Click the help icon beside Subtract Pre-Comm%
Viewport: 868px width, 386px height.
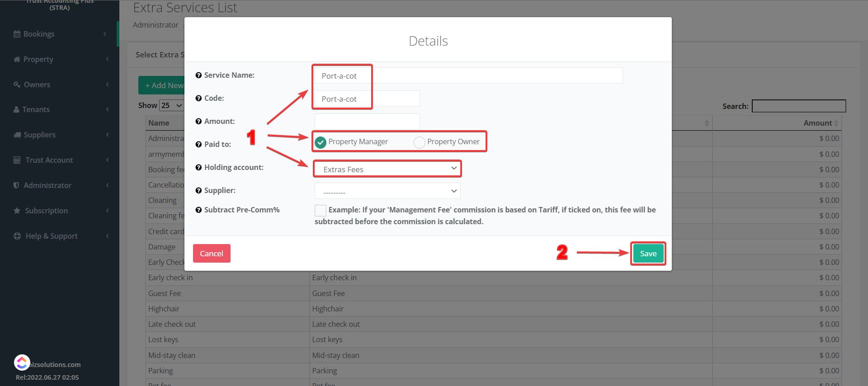point(198,210)
